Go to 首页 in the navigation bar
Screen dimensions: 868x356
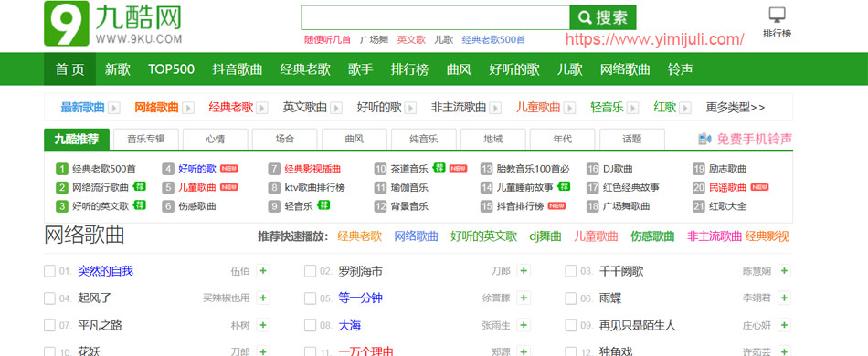pyautogui.click(x=69, y=69)
